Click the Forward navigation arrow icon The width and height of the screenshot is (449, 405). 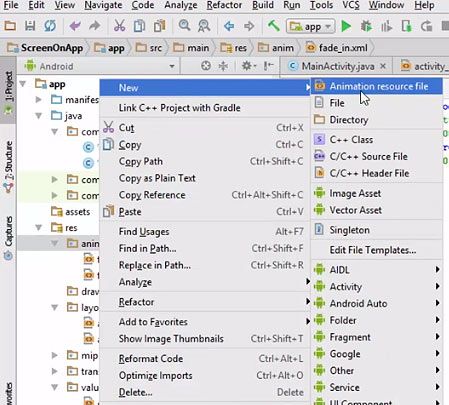(x=249, y=26)
